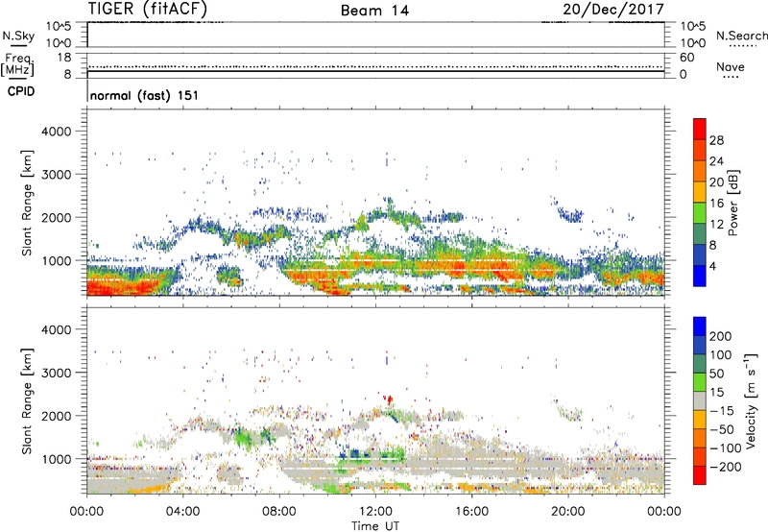The width and height of the screenshot is (768, 532).
Task: Pick the bright blue top velocity colorbar segment
Action: (700, 326)
